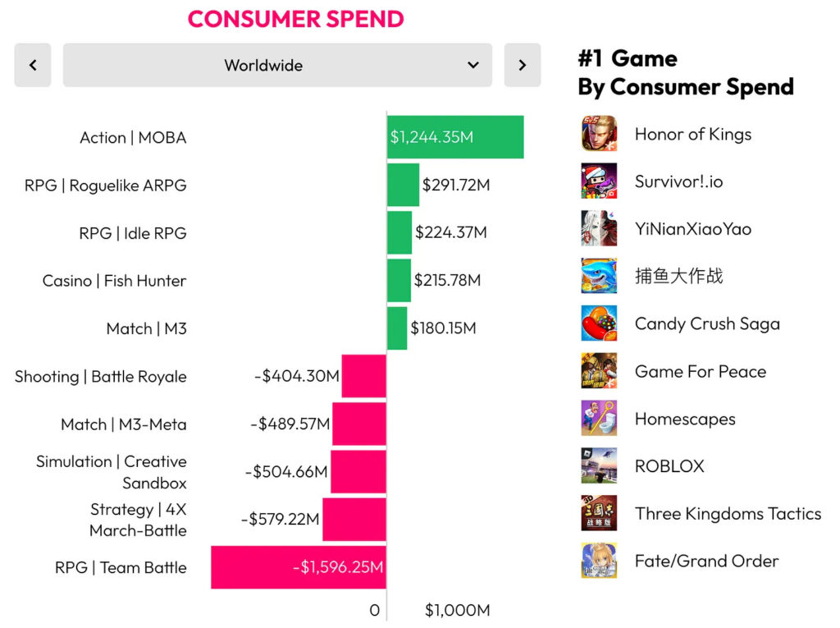Screen dimensions: 840x628
Task: Open the YiNianXiaoYao game icon
Action: (x=599, y=229)
